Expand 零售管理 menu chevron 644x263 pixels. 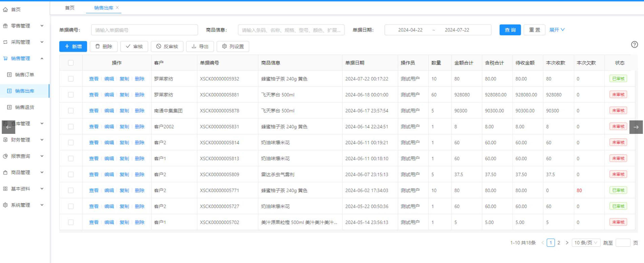42,26
